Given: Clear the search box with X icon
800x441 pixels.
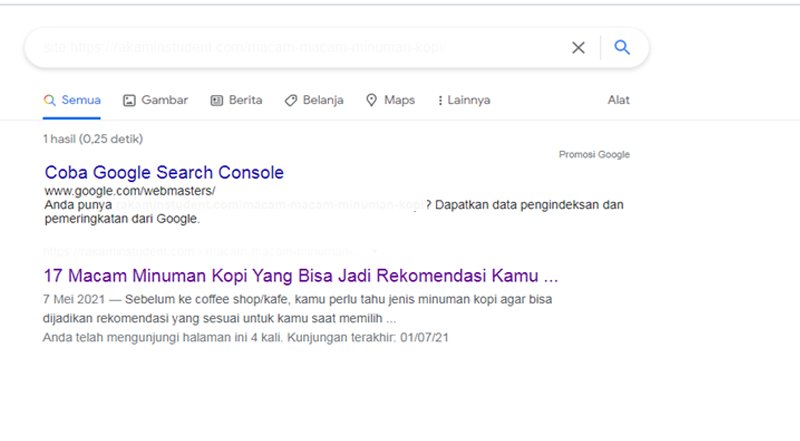Looking at the screenshot, I should (x=578, y=47).
